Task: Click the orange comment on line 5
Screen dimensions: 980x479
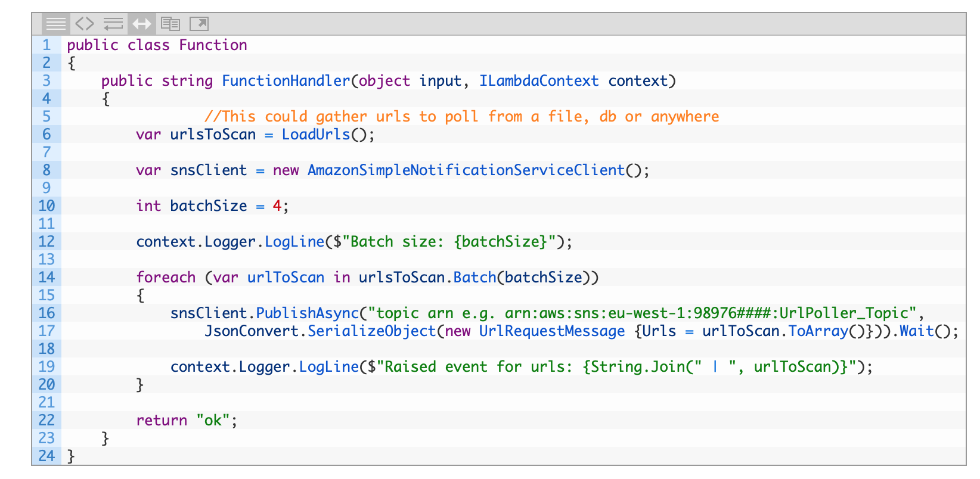Action: pyautogui.click(x=461, y=117)
